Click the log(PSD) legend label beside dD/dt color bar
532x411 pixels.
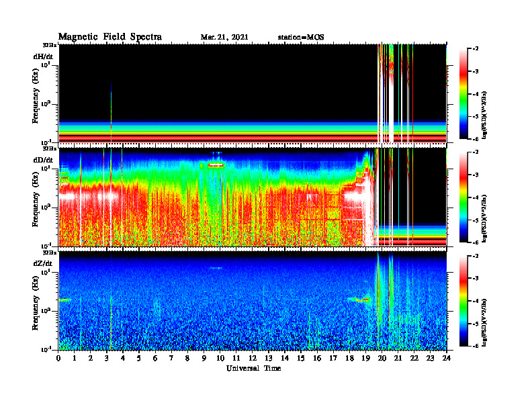(485, 218)
